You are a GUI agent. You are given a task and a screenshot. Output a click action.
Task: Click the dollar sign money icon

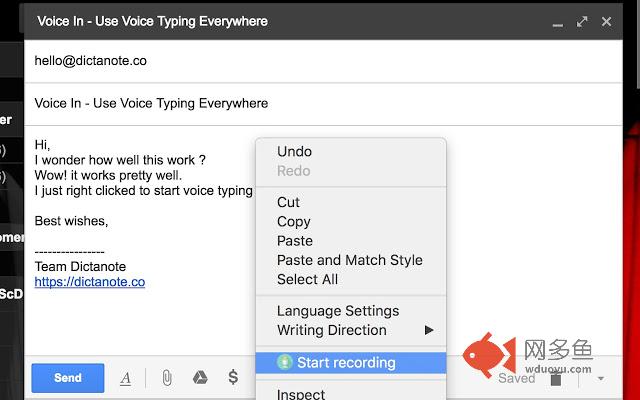(233, 378)
